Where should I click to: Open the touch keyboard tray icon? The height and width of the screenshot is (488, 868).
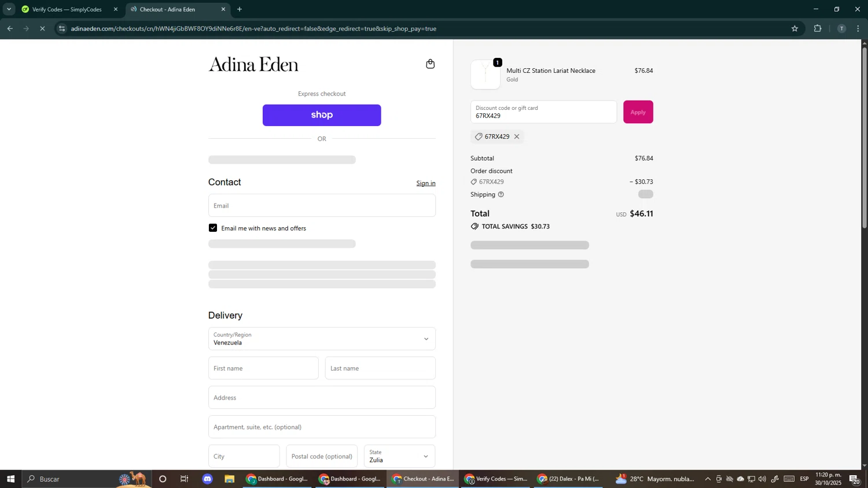tap(789, 479)
